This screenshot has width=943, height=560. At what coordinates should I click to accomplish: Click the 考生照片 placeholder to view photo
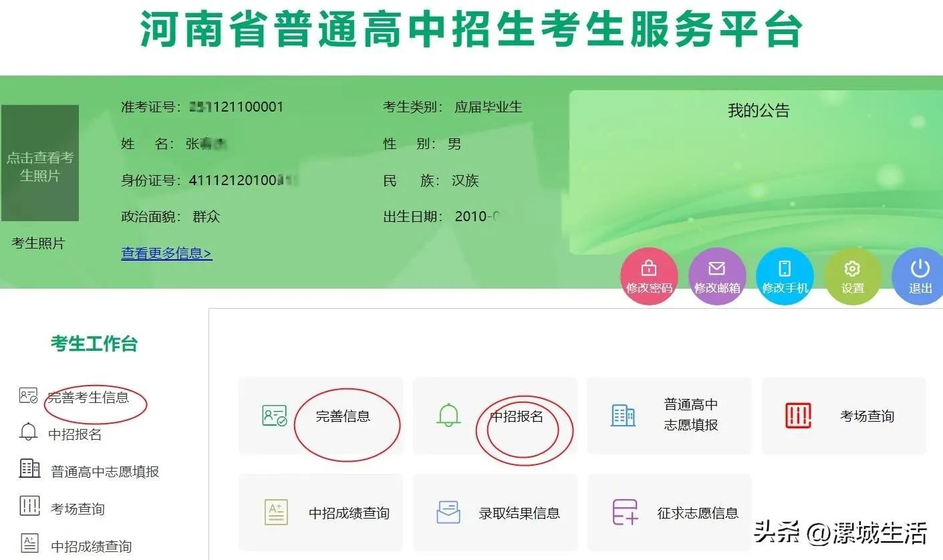[40, 164]
